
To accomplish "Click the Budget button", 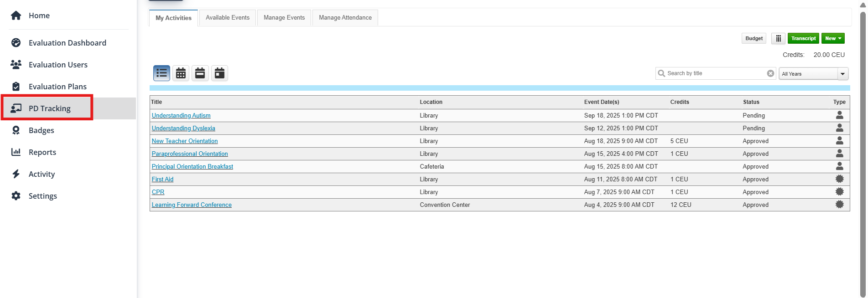I will tap(754, 38).
